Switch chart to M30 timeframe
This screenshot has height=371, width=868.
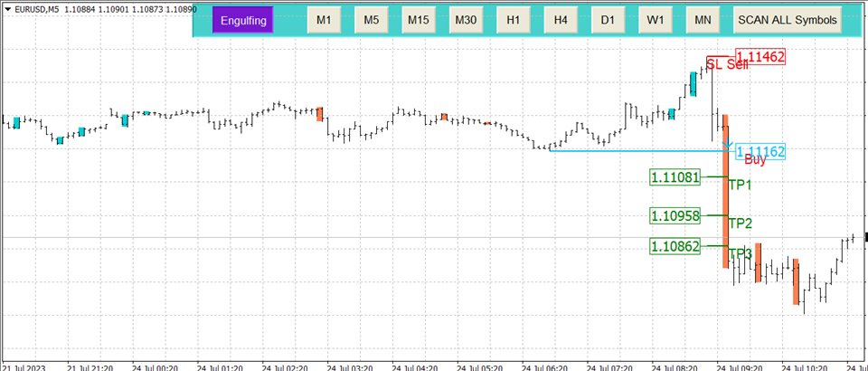(x=466, y=20)
